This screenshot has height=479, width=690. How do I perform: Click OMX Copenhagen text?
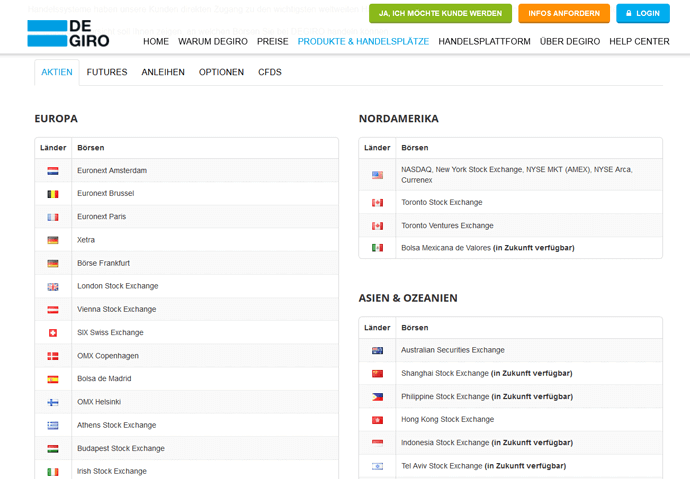pos(108,356)
